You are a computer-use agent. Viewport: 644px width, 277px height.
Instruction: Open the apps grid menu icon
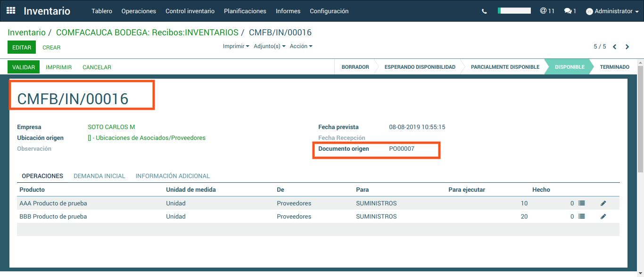coord(11,11)
